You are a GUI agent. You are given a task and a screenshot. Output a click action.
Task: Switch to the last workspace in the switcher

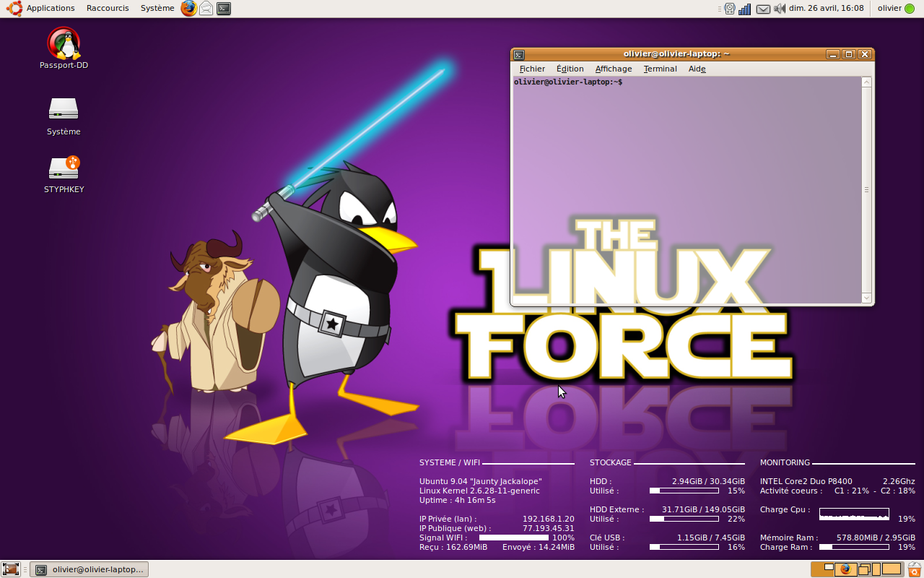pyautogui.click(x=892, y=569)
